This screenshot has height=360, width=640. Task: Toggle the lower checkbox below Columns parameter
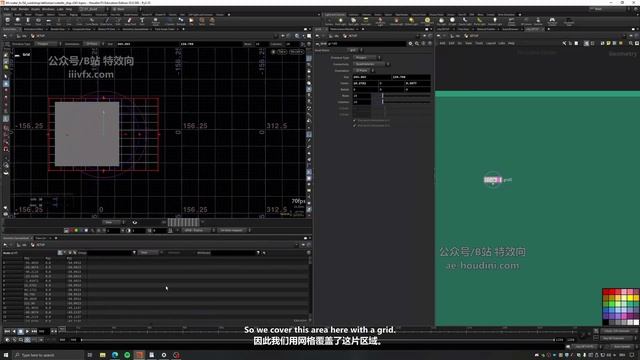(x=355, y=126)
